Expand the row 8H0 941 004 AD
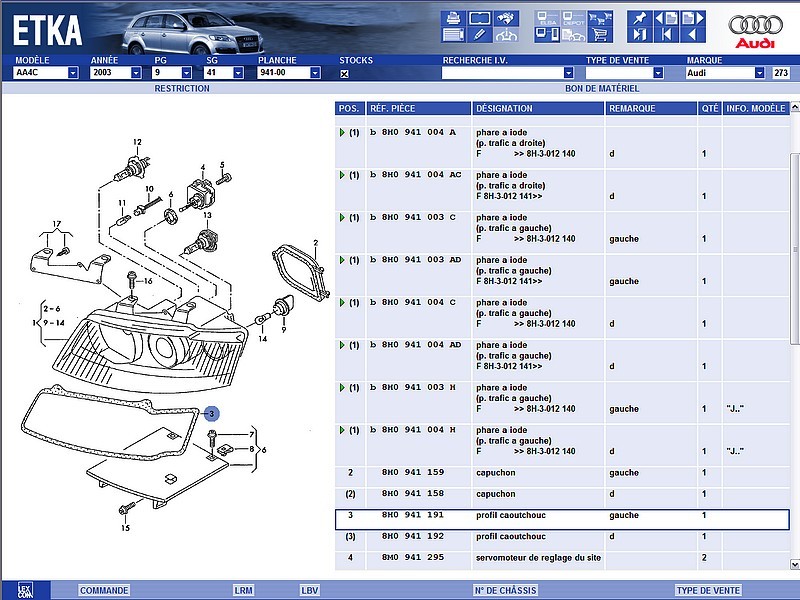 (x=342, y=345)
